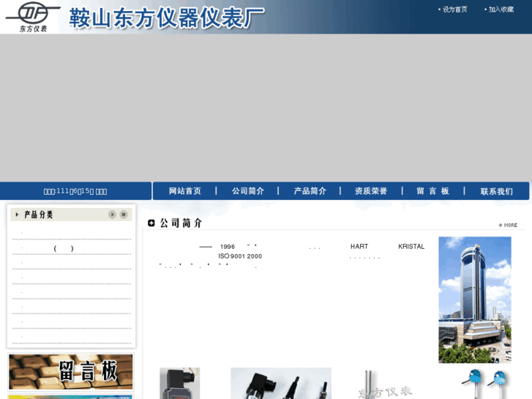
Task: Click the pressure switch product thumbnail
Action: [179, 383]
